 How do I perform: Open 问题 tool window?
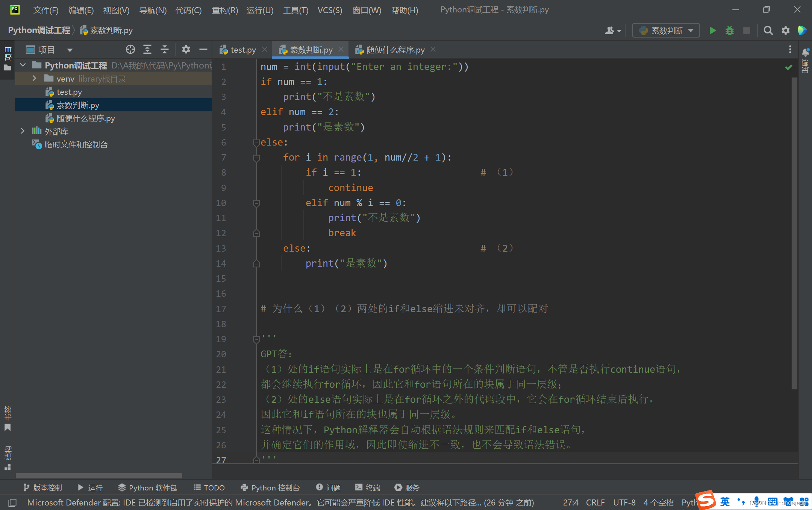click(x=328, y=487)
